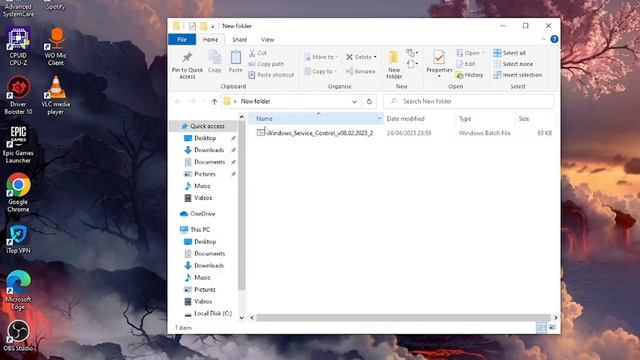The width and height of the screenshot is (640, 360).
Task: Open pinned Downloads under Quick access
Action: (209, 150)
